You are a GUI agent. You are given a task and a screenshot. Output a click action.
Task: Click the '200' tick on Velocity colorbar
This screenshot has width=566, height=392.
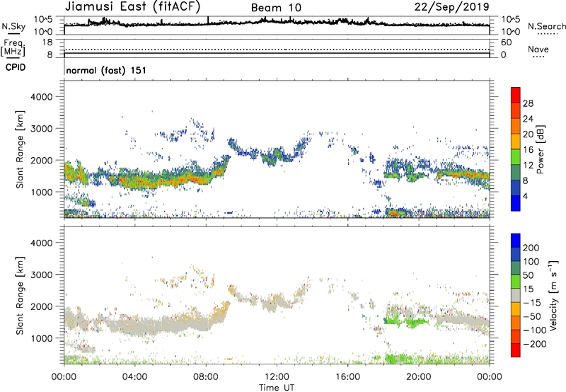531,248
